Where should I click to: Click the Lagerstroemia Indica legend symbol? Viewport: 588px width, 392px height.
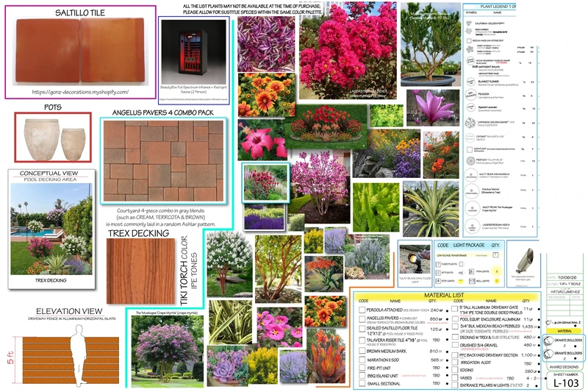coord(471,227)
